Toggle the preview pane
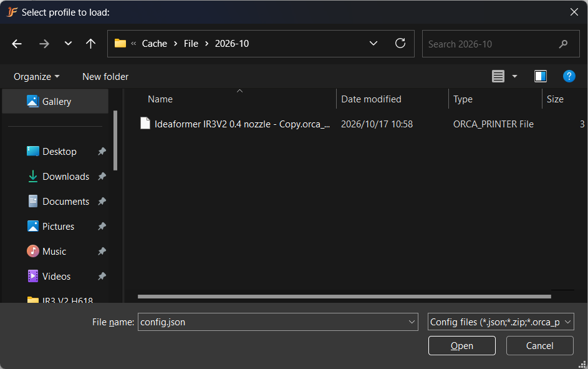 coord(541,76)
